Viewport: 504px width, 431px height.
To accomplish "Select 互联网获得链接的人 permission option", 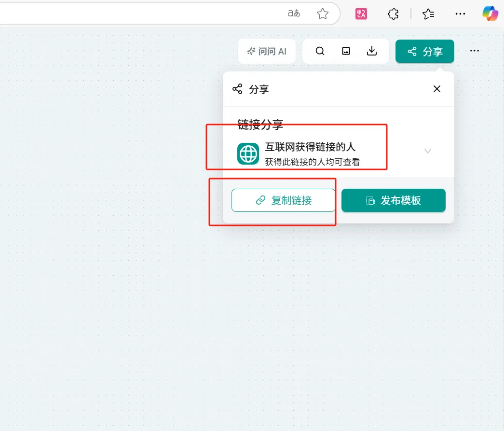I will point(310,147).
